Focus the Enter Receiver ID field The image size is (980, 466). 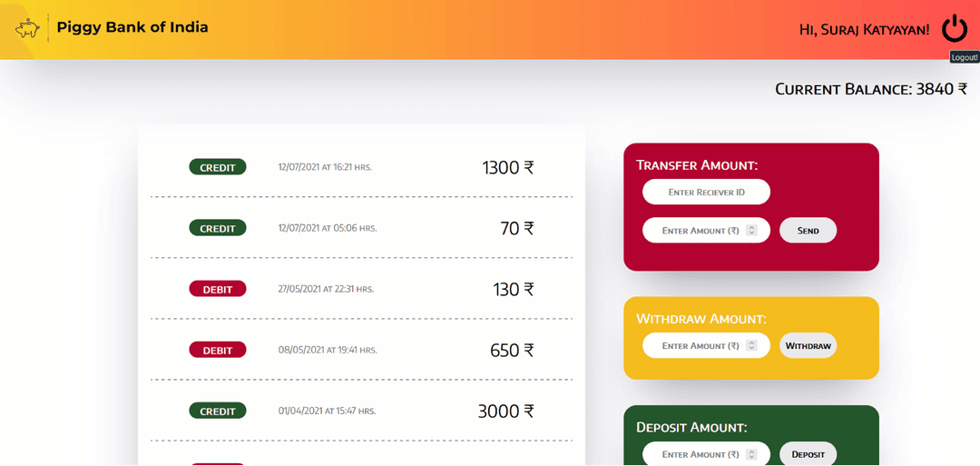706,192
